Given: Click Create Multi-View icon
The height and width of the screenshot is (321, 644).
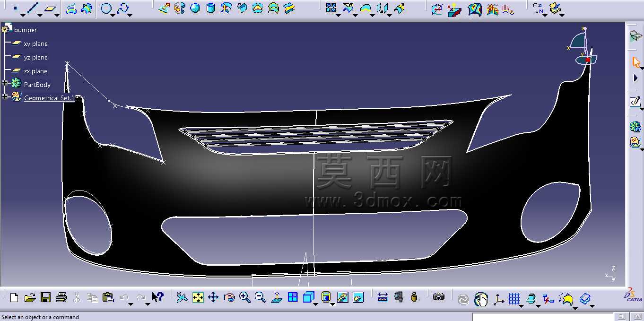Looking at the screenshot, I should pos(293,297).
